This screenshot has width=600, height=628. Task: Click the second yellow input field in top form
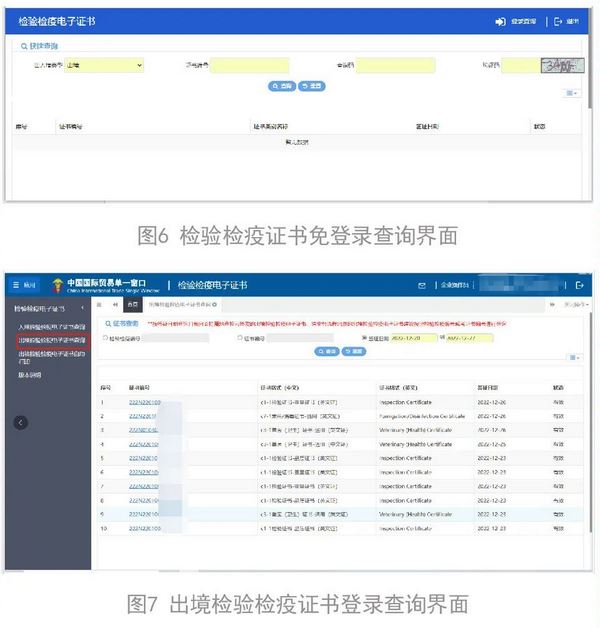[250, 65]
